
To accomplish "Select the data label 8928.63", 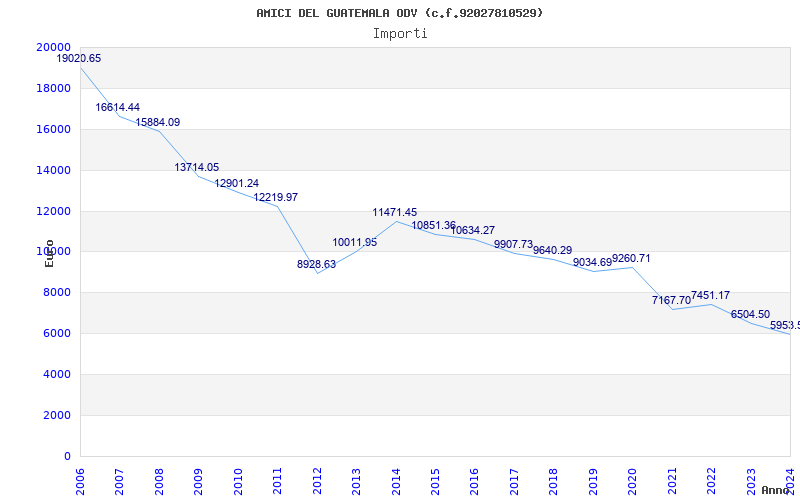I will [x=316, y=264].
